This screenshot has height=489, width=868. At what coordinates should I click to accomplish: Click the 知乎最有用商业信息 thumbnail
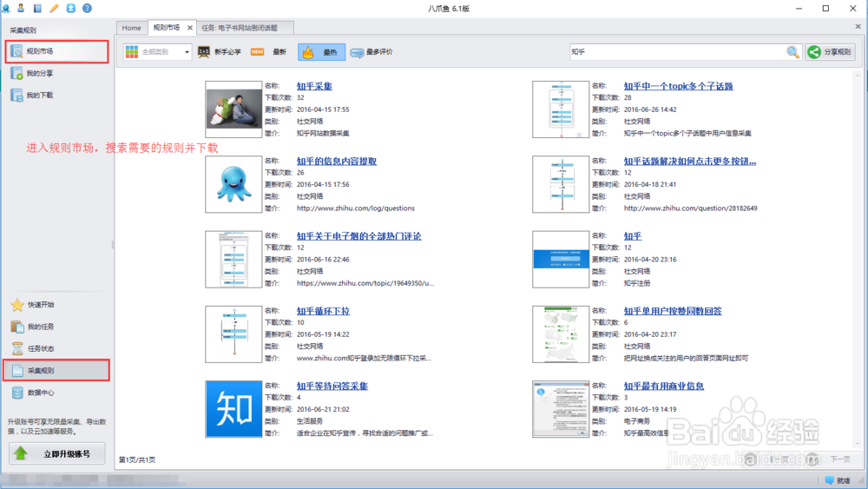[561, 409]
